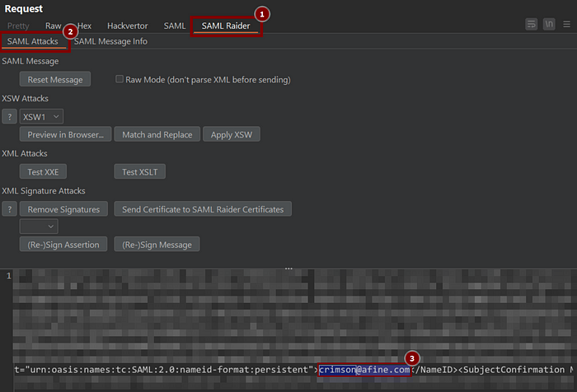Click the nameid-format:persistent text in the message

pos(244,370)
